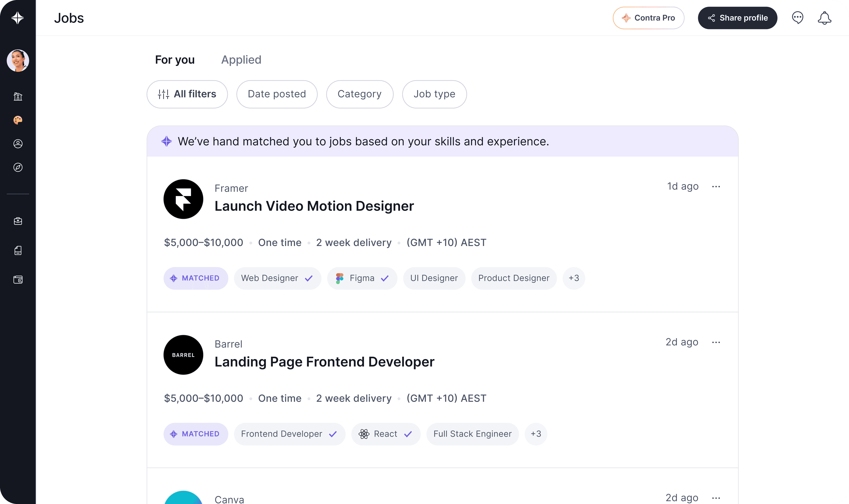The height and width of the screenshot is (504, 849).
Task: Switch to the Applied tab
Action: (x=241, y=60)
